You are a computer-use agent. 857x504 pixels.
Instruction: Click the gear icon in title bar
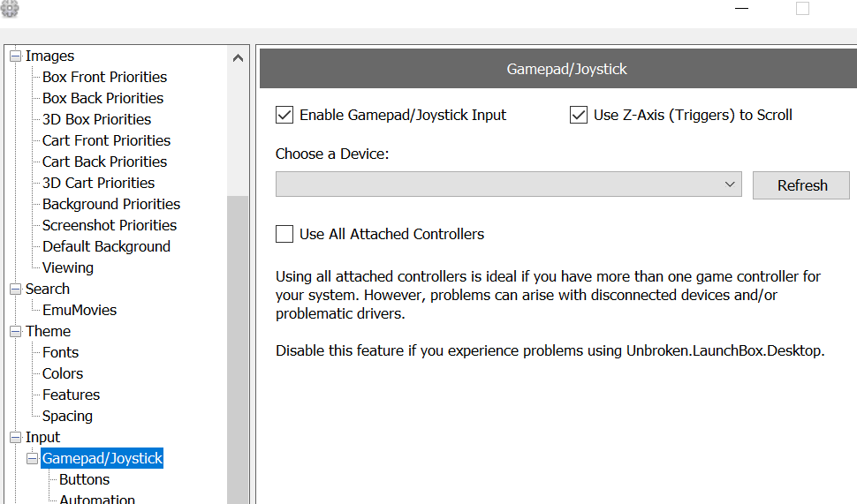10,8
